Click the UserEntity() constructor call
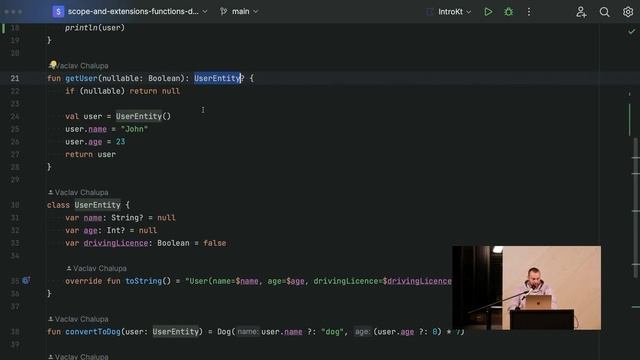Image resolution: width=640 pixels, height=360 pixels. click(x=143, y=116)
